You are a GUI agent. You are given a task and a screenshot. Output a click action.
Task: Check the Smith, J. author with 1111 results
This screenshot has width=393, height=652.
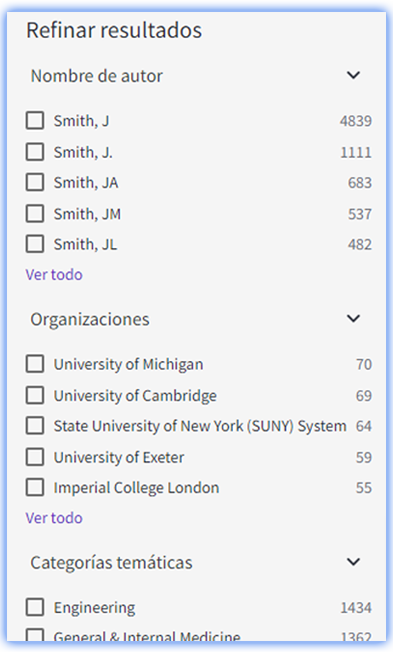point(35,152)
